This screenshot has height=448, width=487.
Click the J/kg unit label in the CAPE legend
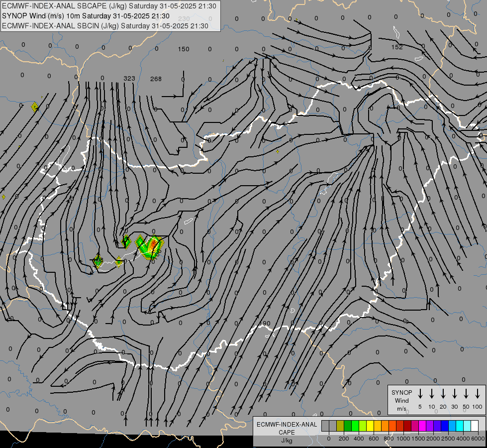pyautogui.click(x=287, y=441)
